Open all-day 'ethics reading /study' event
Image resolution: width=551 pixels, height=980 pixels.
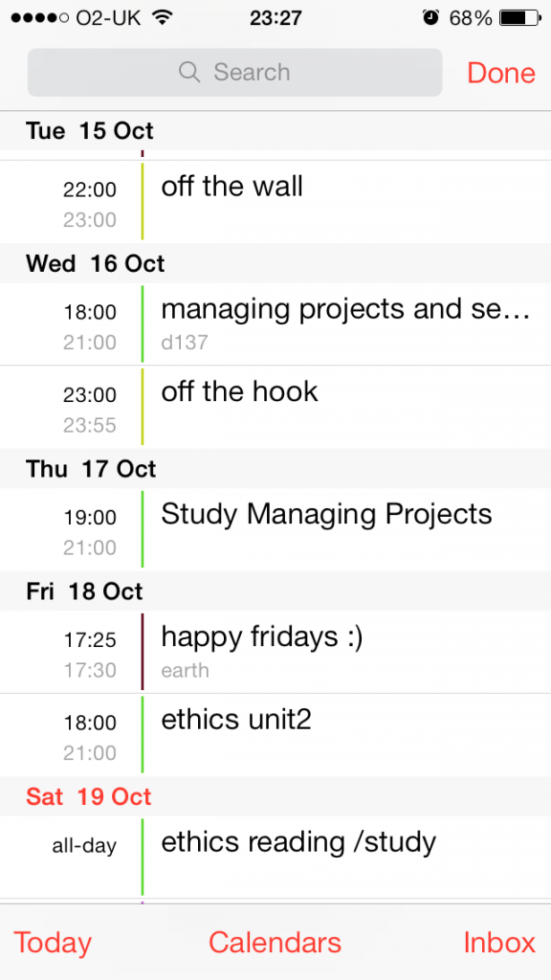pos(275,857)
